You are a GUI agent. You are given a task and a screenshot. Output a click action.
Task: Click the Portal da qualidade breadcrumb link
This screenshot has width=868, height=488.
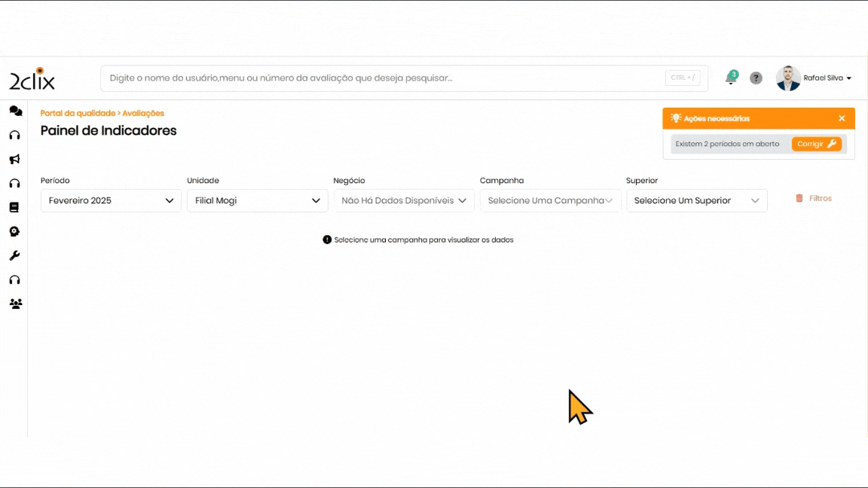pyautogui.click(x=78, y=114)
